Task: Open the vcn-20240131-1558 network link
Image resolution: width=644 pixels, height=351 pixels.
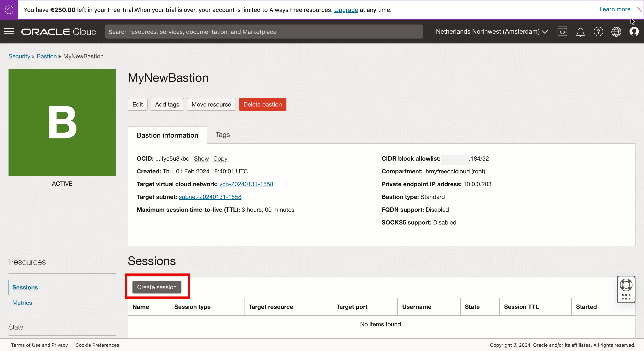Action: click(x=246, y=184)
